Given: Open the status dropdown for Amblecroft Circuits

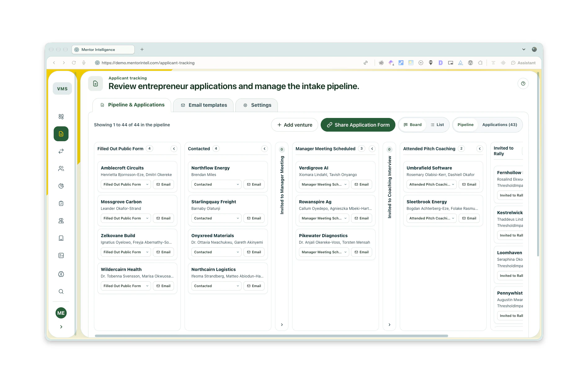Looking at the screenshot, I should pos(126,184).
